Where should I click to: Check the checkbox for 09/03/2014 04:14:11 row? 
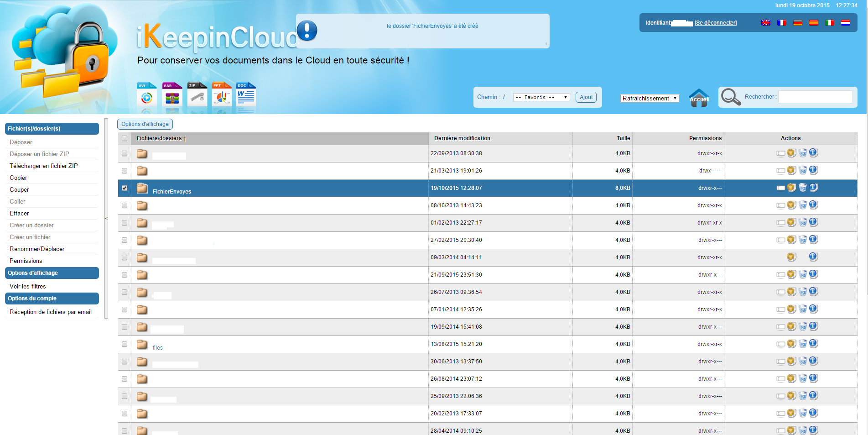(x=125, y=257)
